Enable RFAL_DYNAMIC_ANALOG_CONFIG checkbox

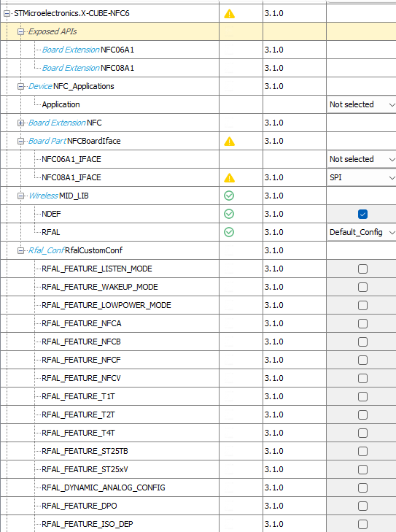(362, 488)
